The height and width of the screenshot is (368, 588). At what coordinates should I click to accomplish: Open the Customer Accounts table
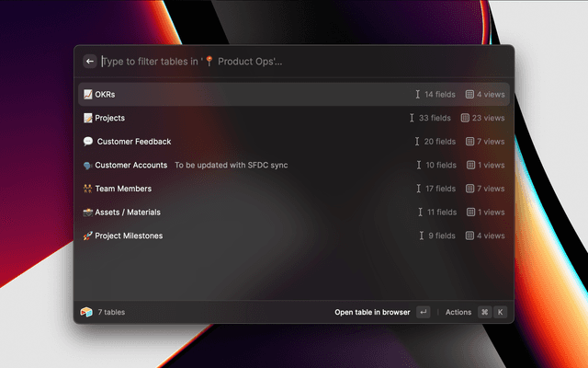click(x=130, y=166)
